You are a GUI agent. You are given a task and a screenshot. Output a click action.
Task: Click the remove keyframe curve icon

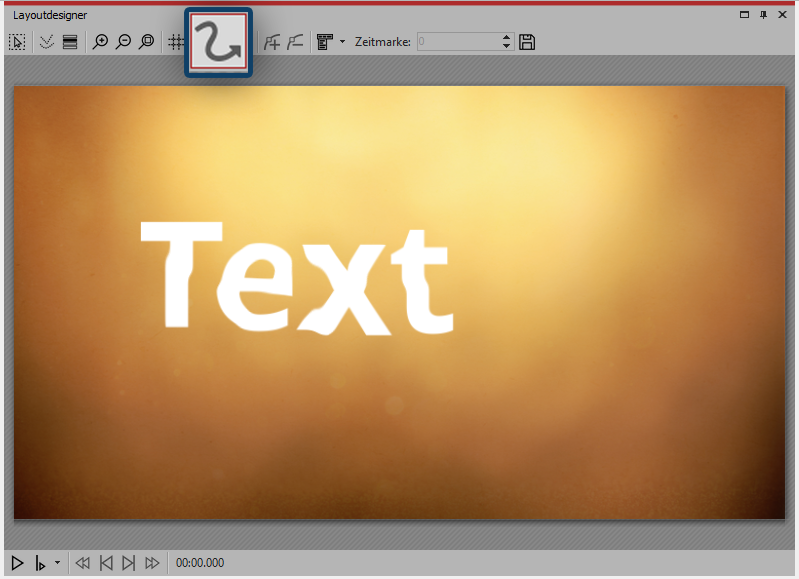point(295,42)
